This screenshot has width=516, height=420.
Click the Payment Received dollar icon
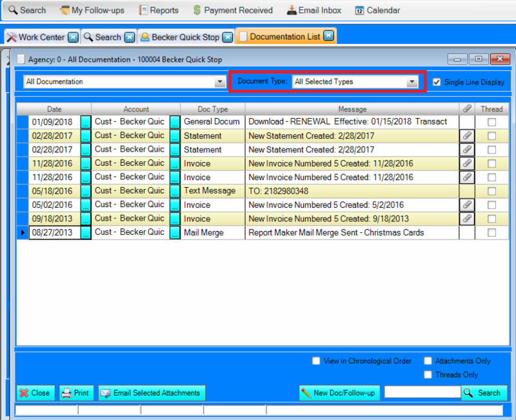tap(197, 10)
